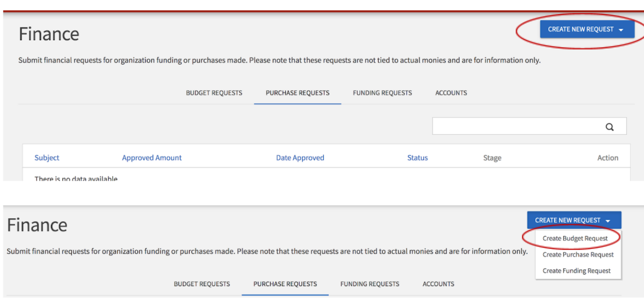
Task: Select Purchase Requests tab in upper panel
Action: (297, 93)
